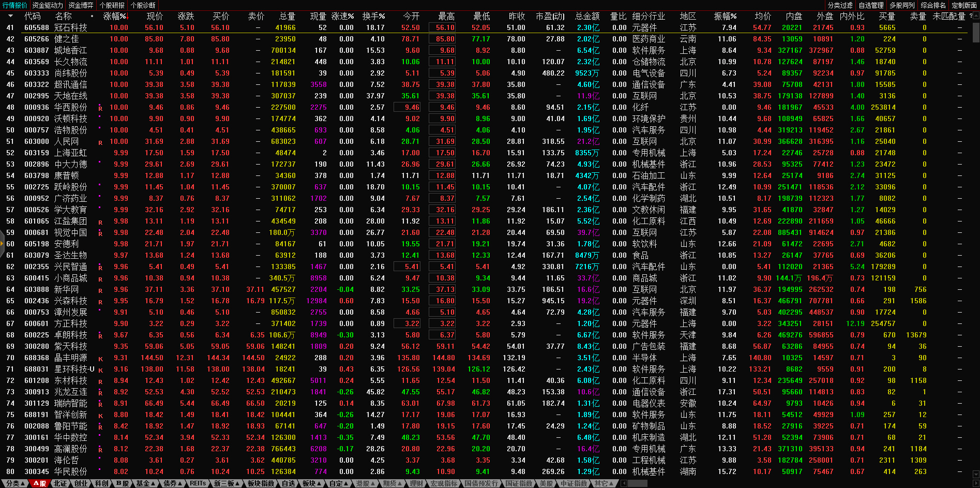Click the K marker beside 晶丰明源
980x488 pixels.
coord(100,359)
